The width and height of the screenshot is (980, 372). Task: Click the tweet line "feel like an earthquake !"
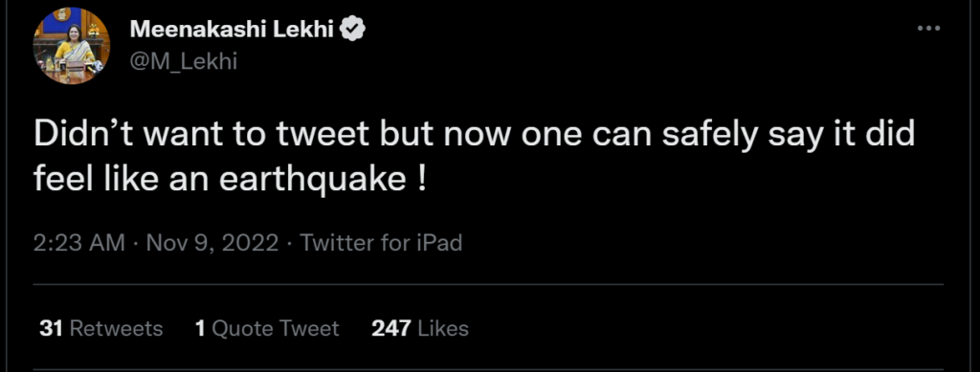(230, 180)
